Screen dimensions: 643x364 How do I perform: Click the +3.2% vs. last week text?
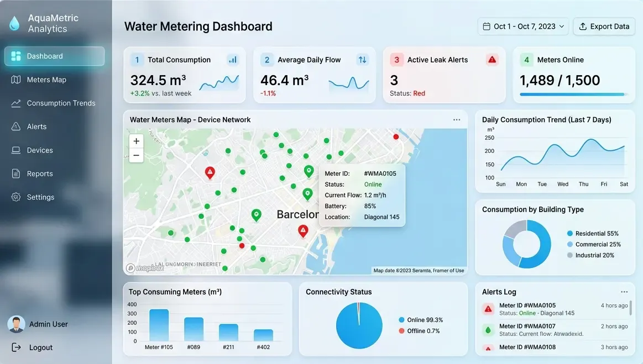[161, 93]
